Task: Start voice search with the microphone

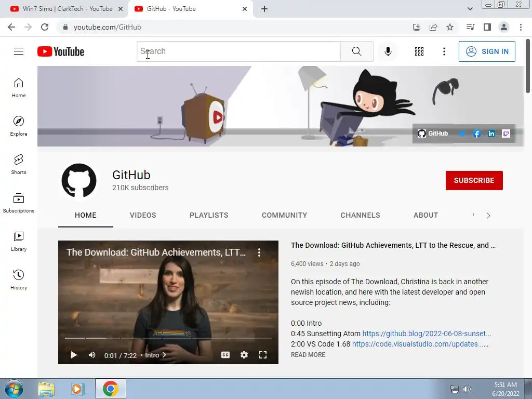Action: (x=388, y=51)
